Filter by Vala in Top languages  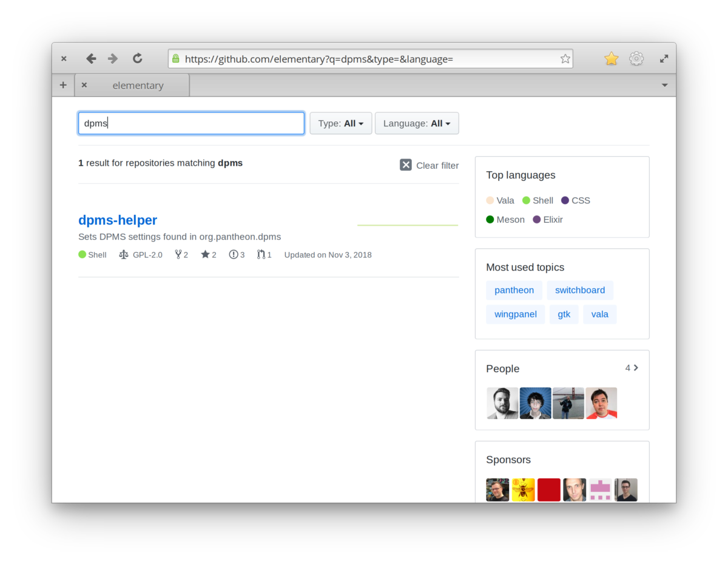click(x=500, y=200)
